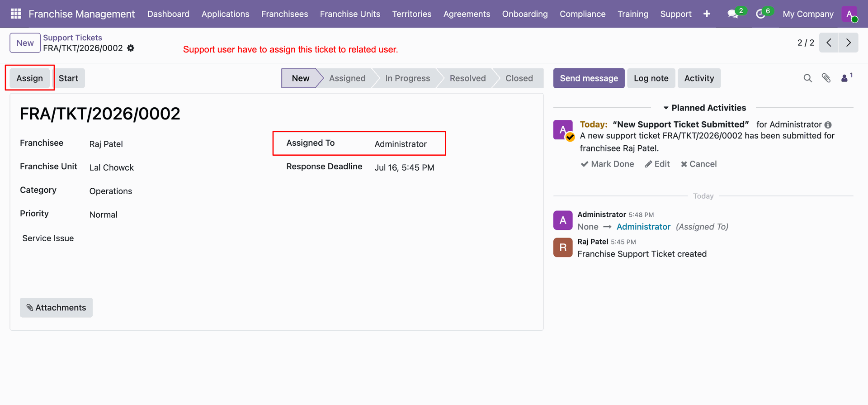This screenshot has height=405, width=868.
Task: Collapse the Planned Activities section
Action: [704, 108]
